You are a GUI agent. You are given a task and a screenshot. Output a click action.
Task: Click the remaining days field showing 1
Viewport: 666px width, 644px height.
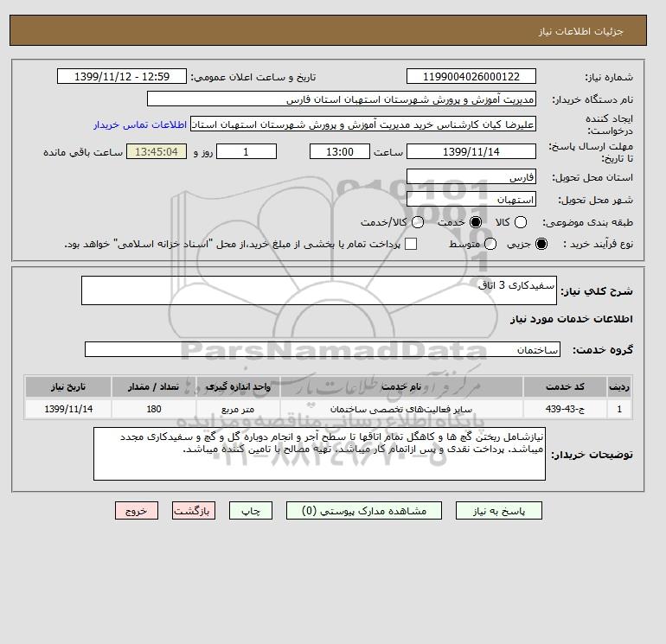(247, 151)
